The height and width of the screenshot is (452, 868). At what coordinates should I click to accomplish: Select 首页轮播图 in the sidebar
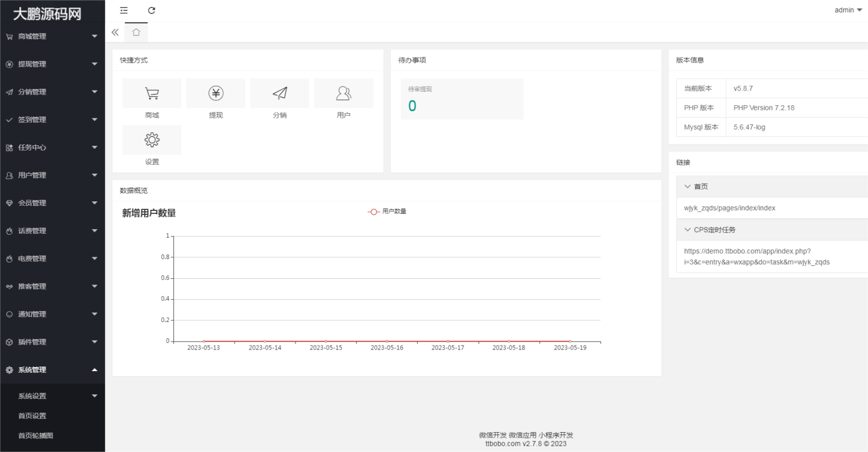click(36, 436)
